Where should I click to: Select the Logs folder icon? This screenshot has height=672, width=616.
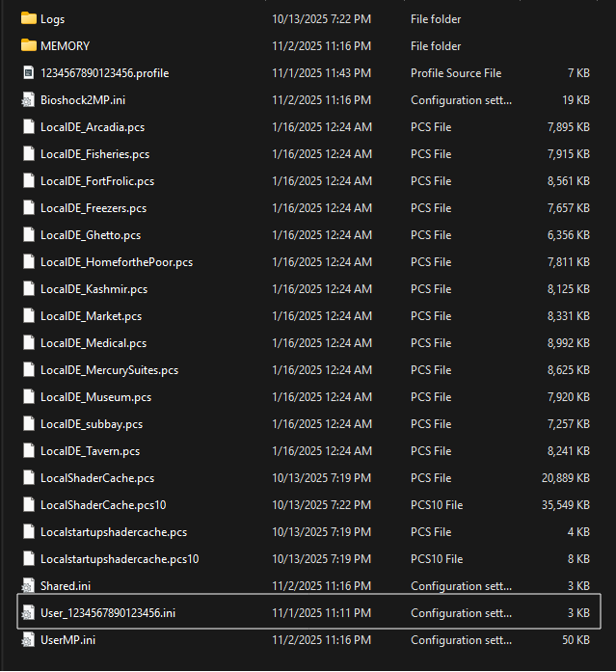tap(28, 18)
